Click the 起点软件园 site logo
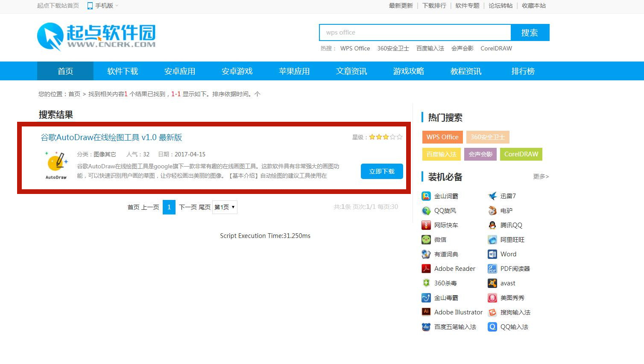The width and height of the screenshot is (644, 364). pos(96,36)
